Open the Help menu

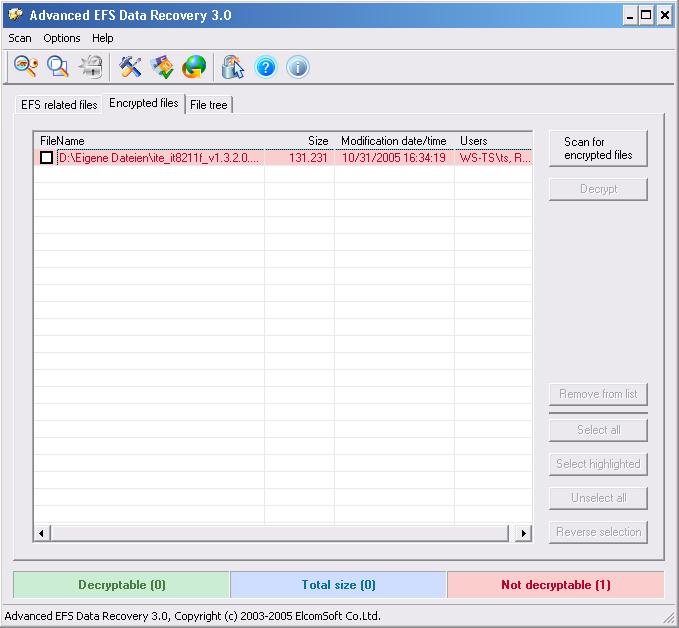[103, 38]
